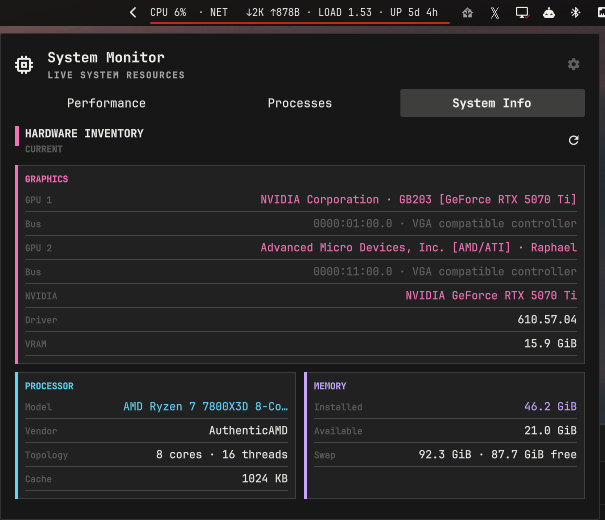
Task: Click the GRAPHICS section label
Action: click(46, 179)
